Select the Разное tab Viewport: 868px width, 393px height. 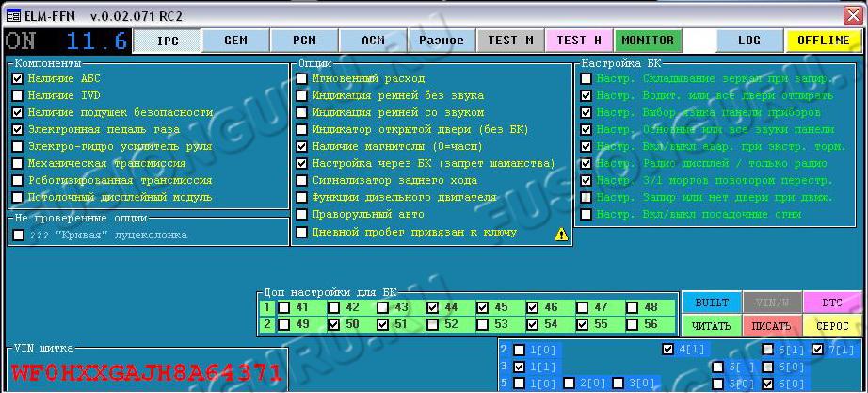click(x=441, y=41)
